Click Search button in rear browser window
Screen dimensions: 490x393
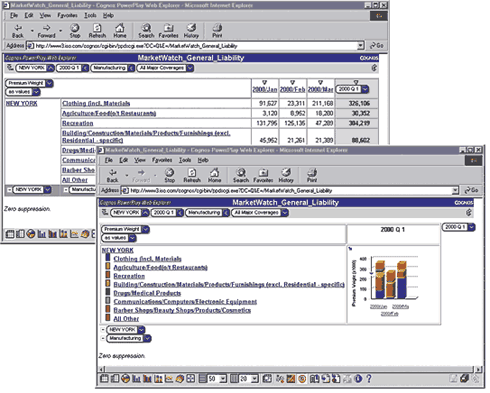click(146, 31)
